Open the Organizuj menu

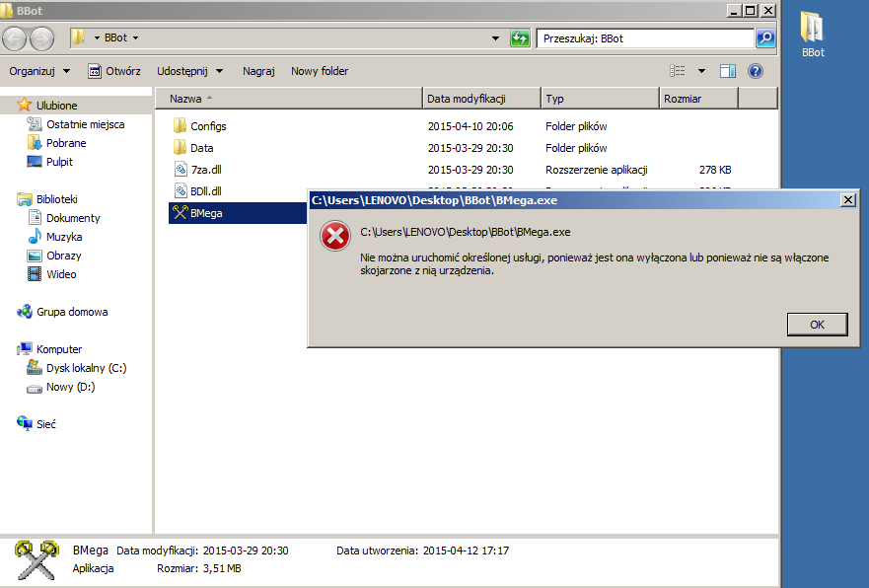(x=39, y=71)
